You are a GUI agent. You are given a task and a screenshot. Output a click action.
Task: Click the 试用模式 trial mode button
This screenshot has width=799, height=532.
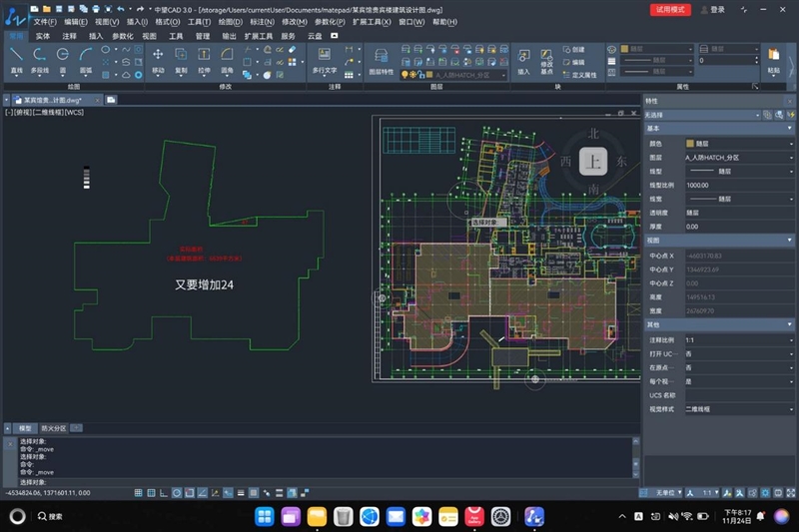tap(669, 9)
